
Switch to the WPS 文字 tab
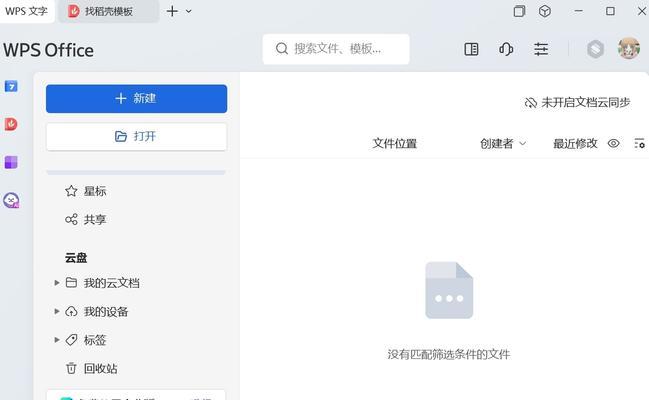pyautogui.click(x=26, y=11)
